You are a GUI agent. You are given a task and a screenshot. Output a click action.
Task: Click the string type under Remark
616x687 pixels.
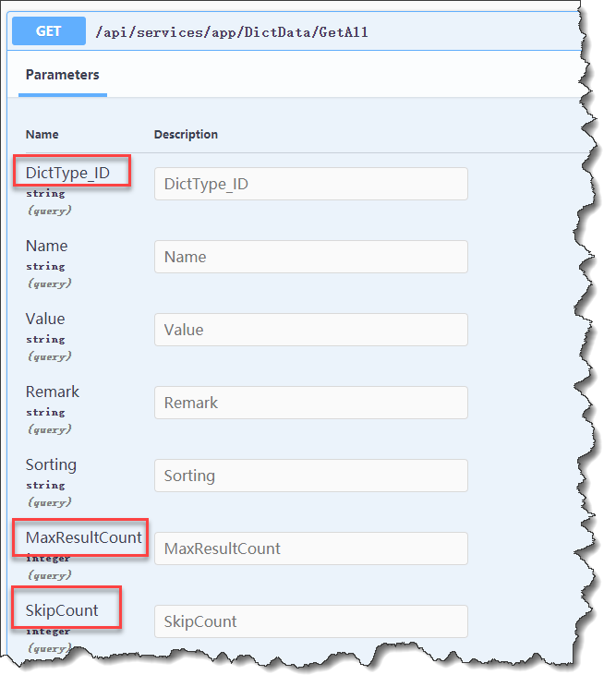(45, 413)
